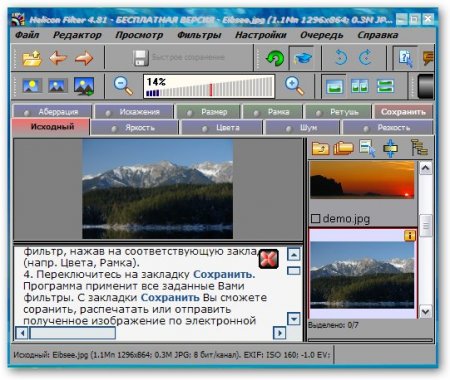Select the second image view mode icon
Image resolution: width=450 pixels, height=380 pixels.
tap(58, 86)
